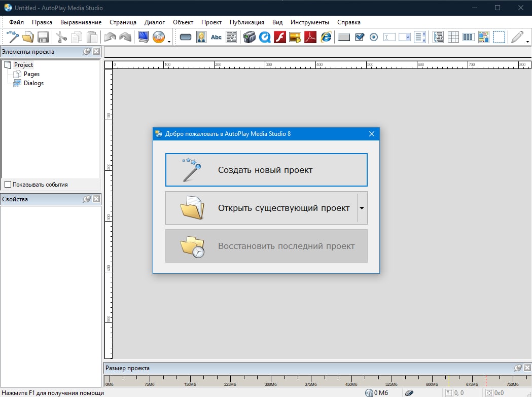The image size is (532, 397).
Task: Enable the Показывать события checkbox
Action: click(x=8, y=184)
